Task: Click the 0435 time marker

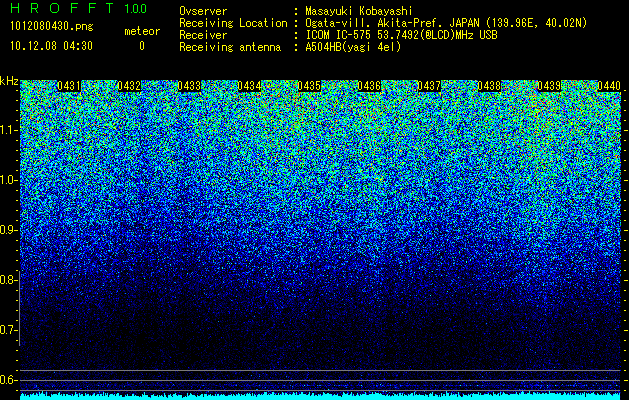Action: point(309,86)
